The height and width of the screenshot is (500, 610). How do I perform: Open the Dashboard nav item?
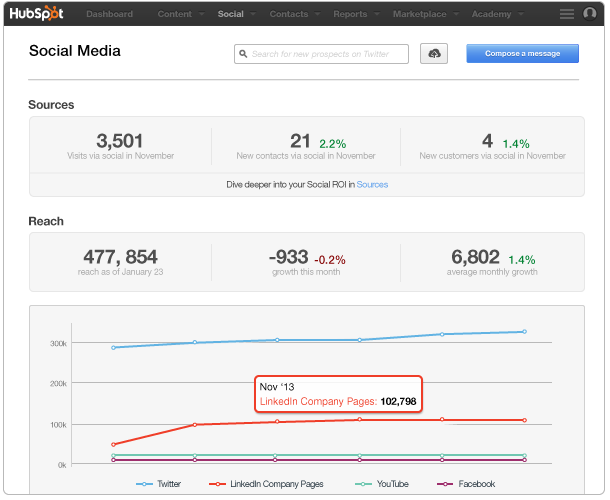tap(109, 14)
